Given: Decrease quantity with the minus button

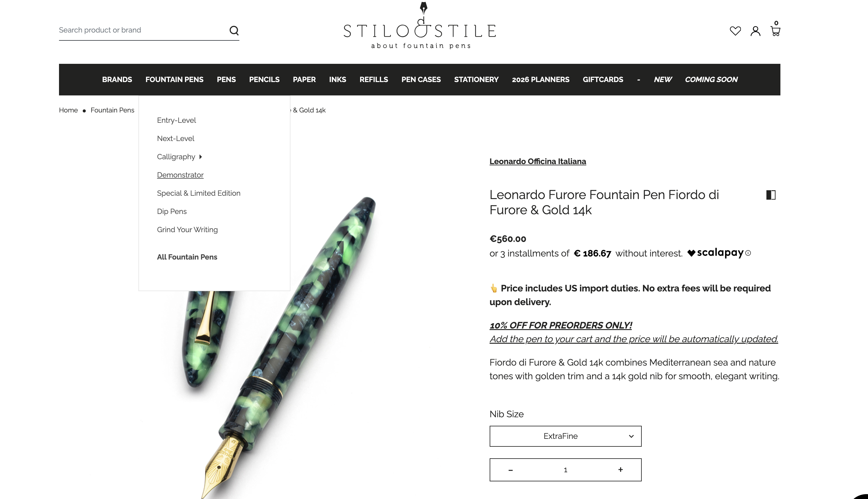Looking at the screenshot, I should click(510, 470).
